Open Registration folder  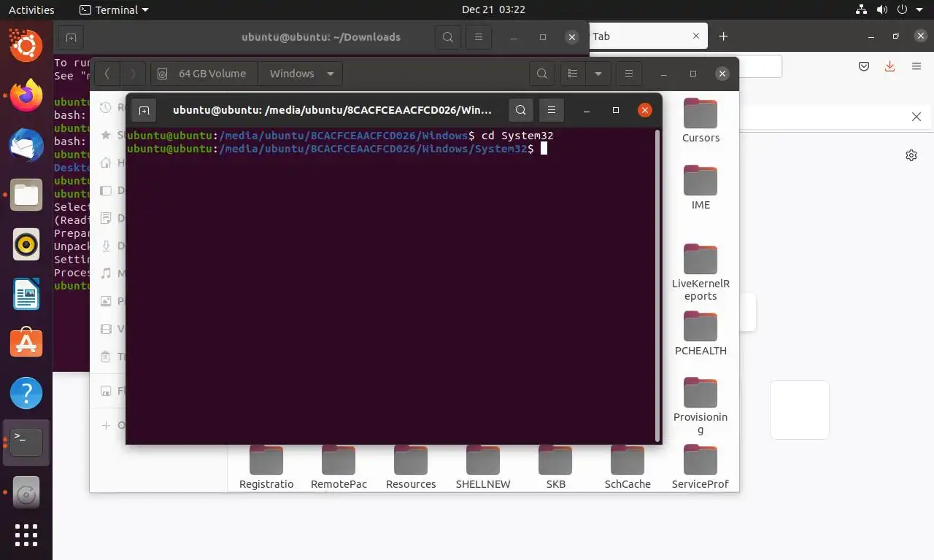pyautogui.click(x=266, y=467)
